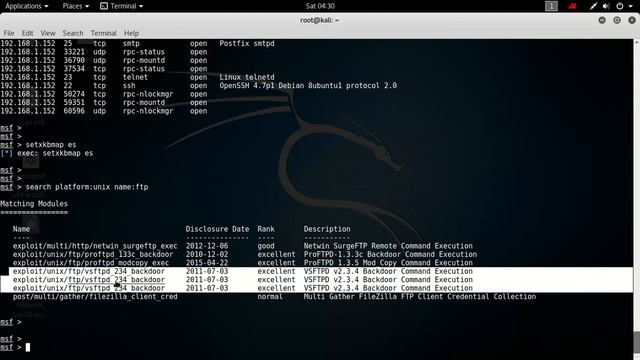Open the Places menu in top bar

[x=76, y=6]
